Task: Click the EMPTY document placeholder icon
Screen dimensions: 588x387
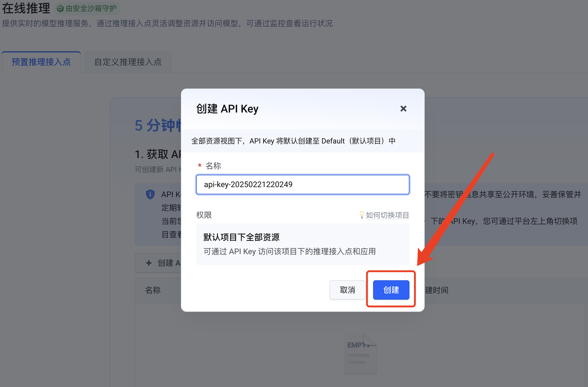Action: 360,353
